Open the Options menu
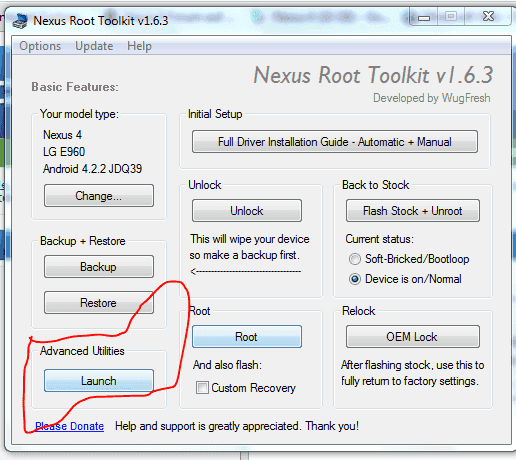Screen dimensions: 516x460 40,46
